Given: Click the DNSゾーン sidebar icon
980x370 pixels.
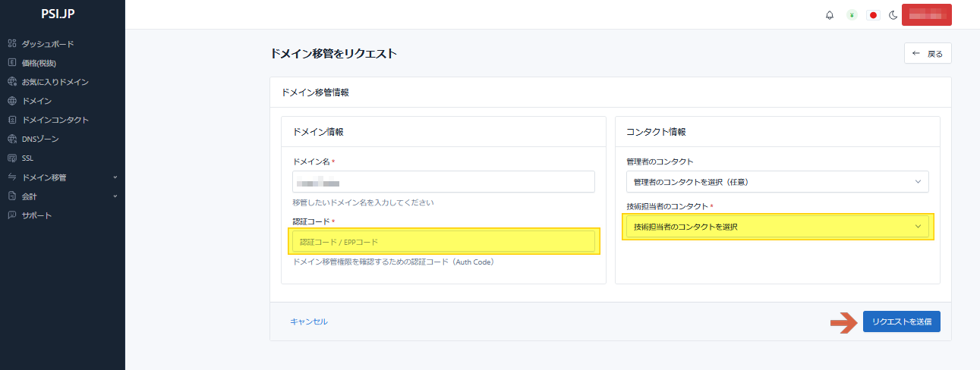Looking at the screenshot, I should point(12,140).
